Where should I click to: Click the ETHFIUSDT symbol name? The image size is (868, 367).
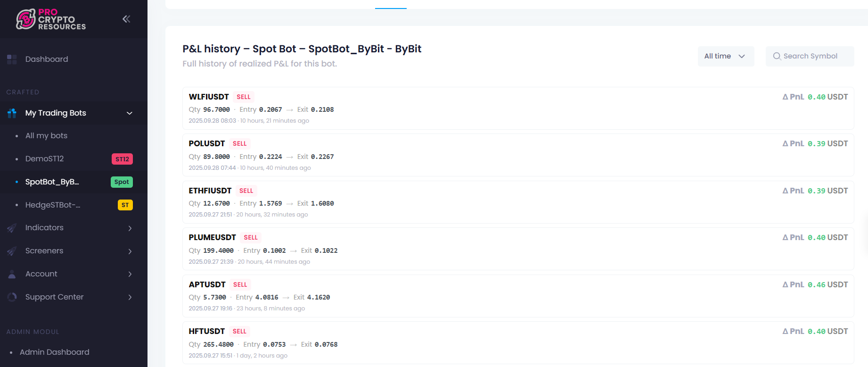point(210,191)
